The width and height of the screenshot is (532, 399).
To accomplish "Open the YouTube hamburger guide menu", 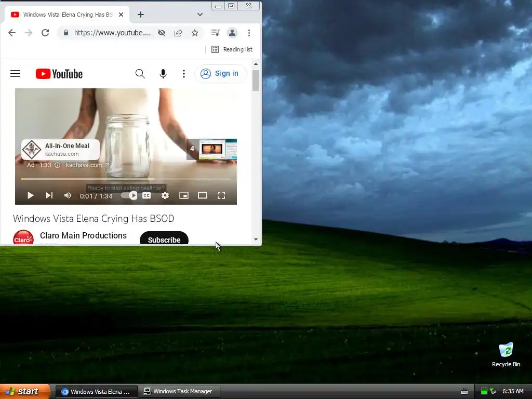I will point(15,74).
